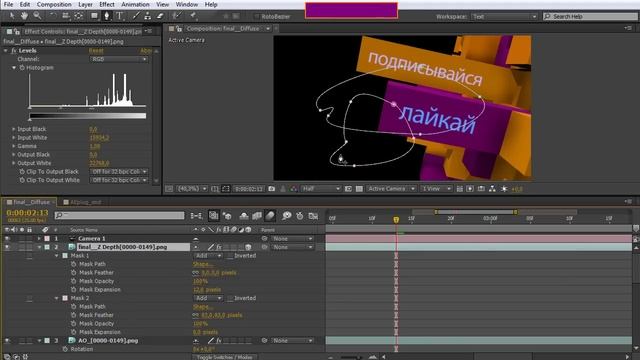
Task: Expand the Input Black property
Action: coord(13,129)
